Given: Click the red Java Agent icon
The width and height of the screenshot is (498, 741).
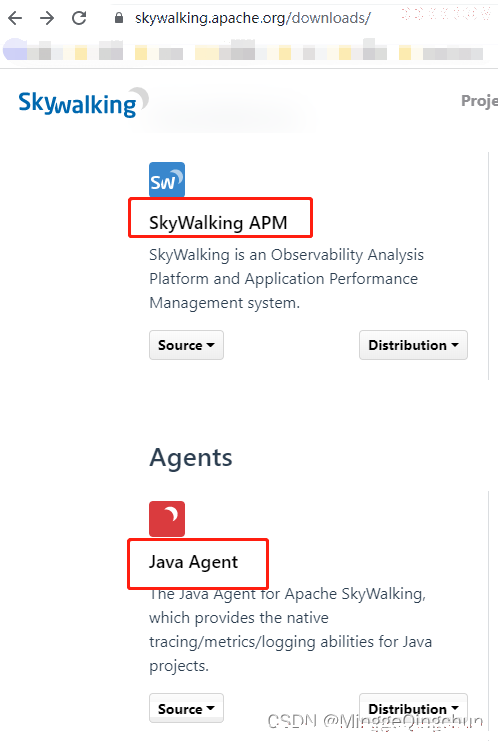Looking at the screenshot, I should click(167, 519).
